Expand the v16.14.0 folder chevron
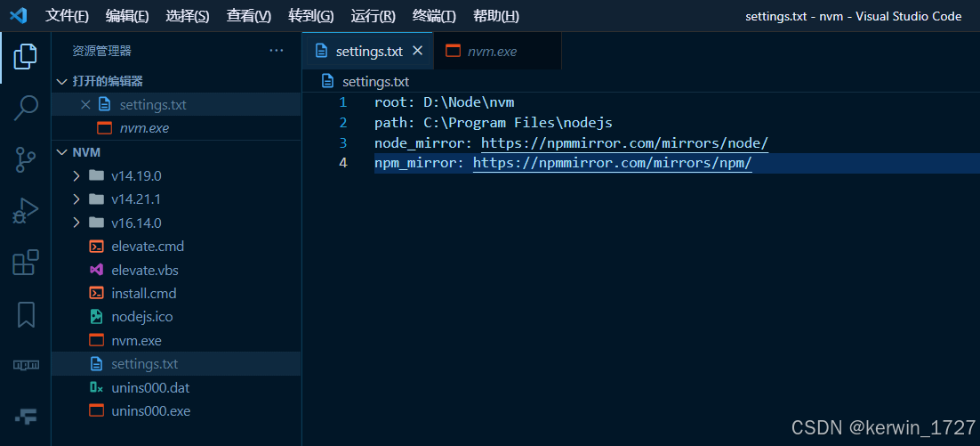 pos(76,223)
